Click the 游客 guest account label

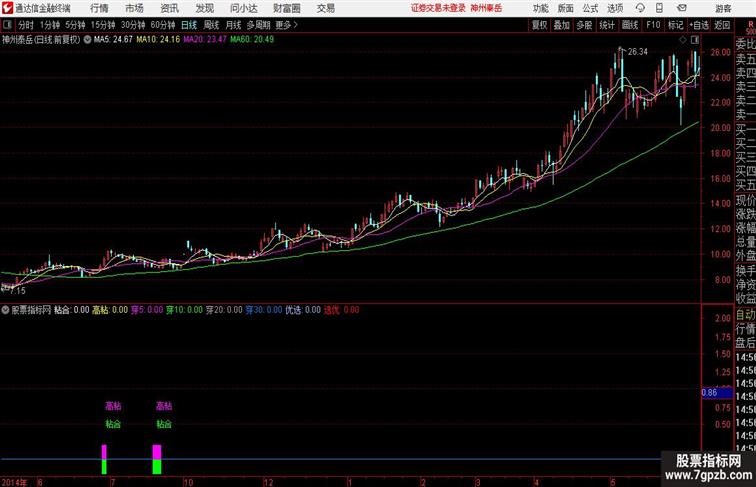(723, 8)
